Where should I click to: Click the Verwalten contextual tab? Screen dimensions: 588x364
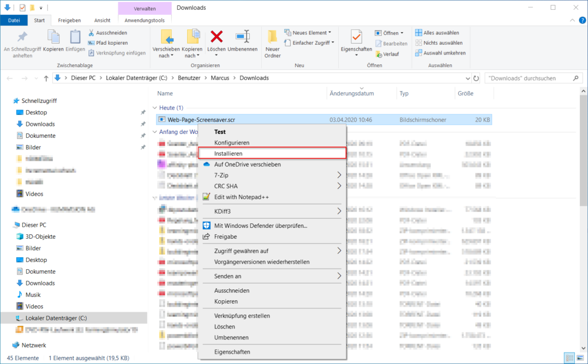pos(145,8)
